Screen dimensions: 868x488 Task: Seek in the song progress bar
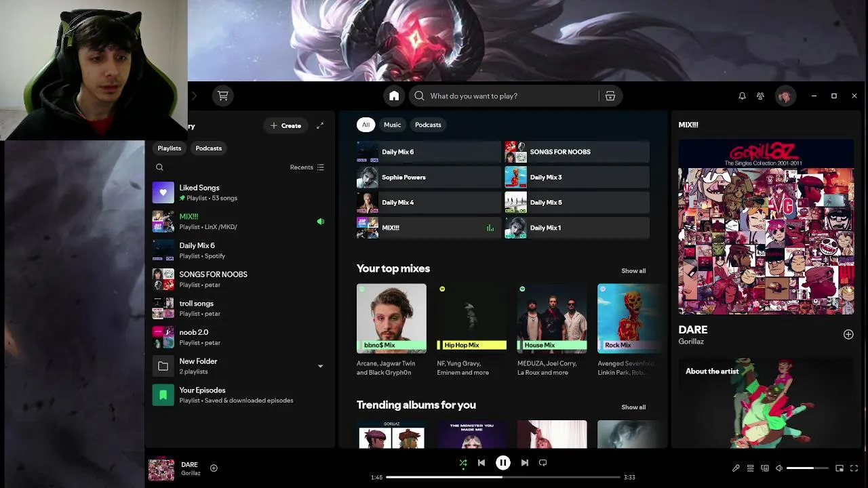pos(503,477)
